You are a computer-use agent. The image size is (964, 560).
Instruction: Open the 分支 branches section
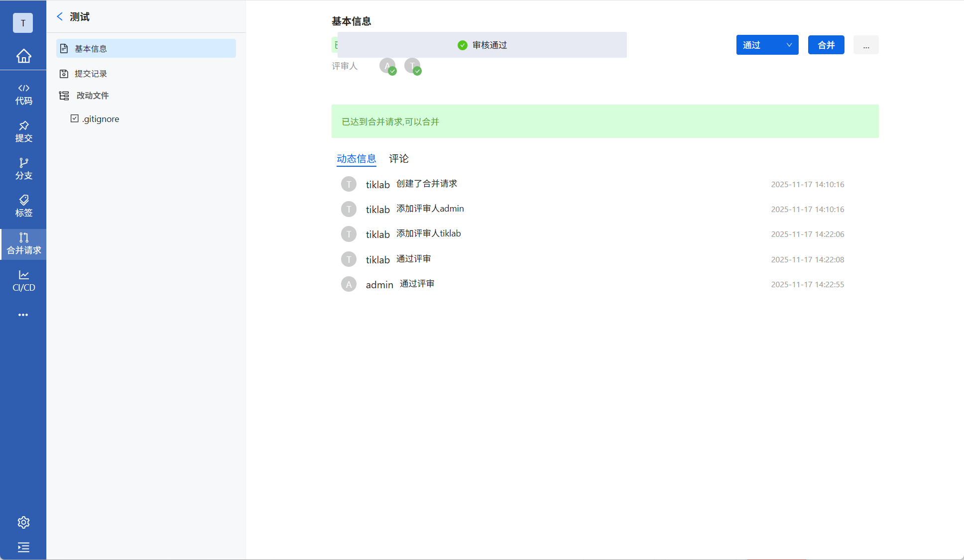click(x=23, y=169)
